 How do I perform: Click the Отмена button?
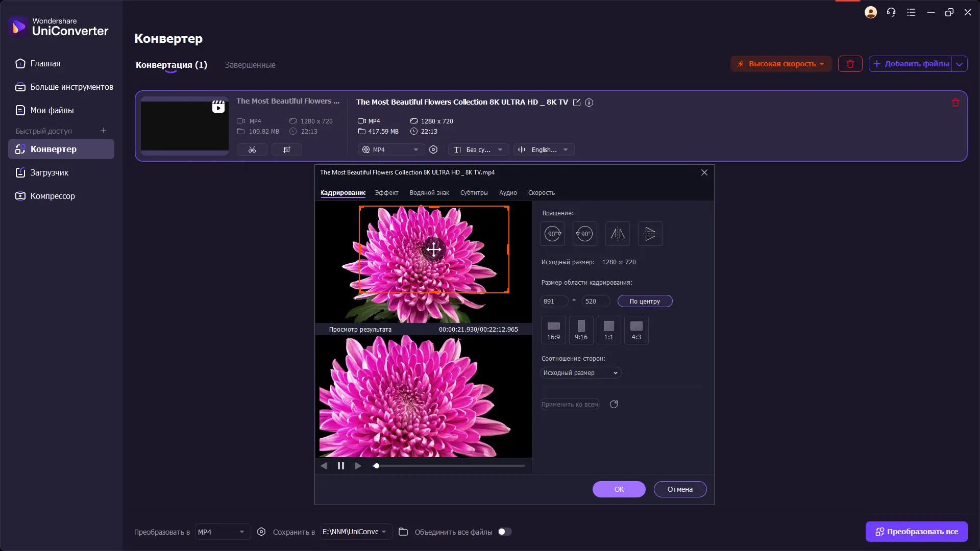click(680, 489)
